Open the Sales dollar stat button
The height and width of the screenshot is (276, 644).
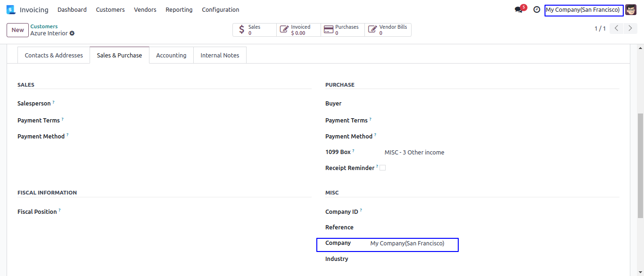pyautogui.click(x=254, y=30)
